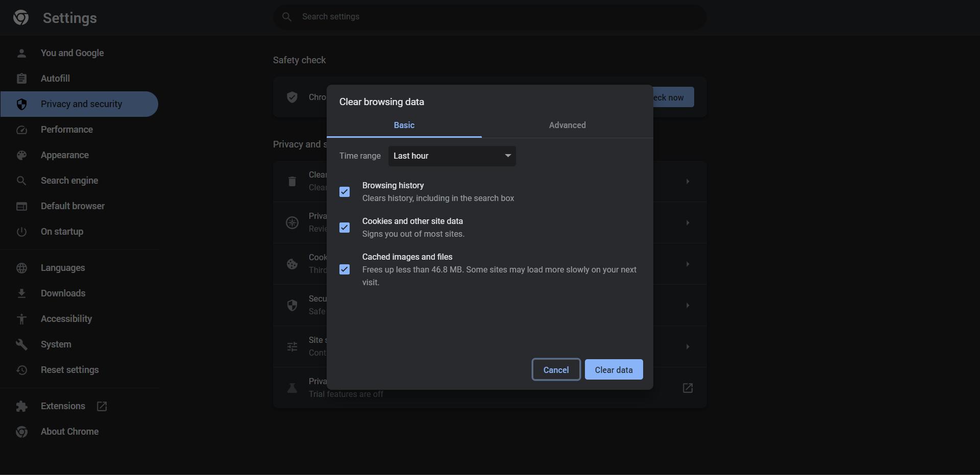980x475 pixels.
Task: Uncheck Browsing history
Action: click(345, 191)
